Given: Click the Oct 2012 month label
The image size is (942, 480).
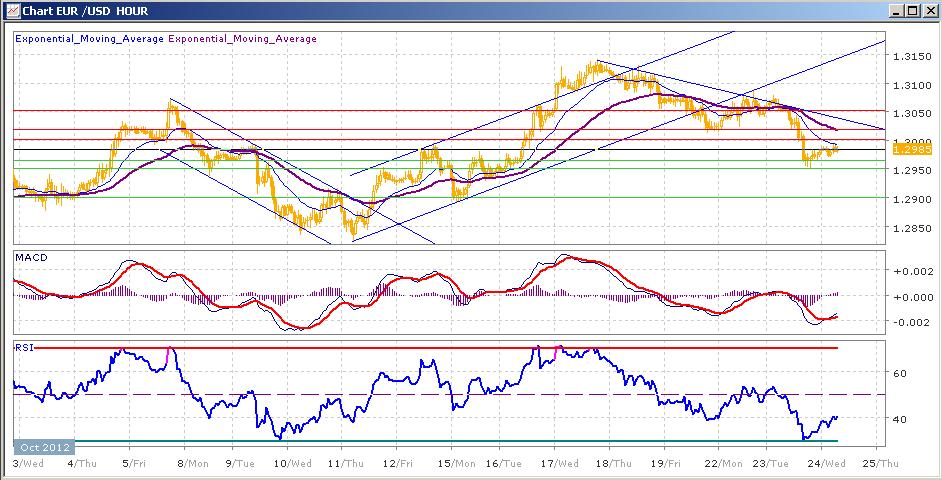Looking at the screenshot, I should [x=43, y=446].
